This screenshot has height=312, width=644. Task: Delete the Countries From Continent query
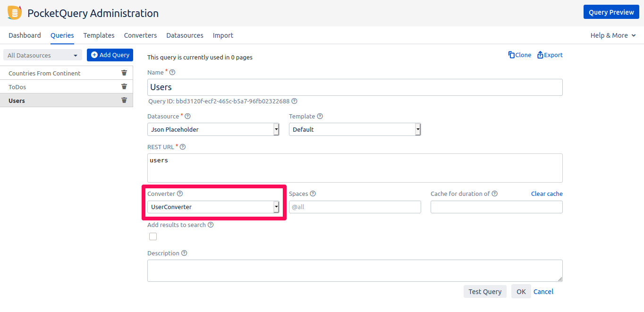tap(124, 73)
